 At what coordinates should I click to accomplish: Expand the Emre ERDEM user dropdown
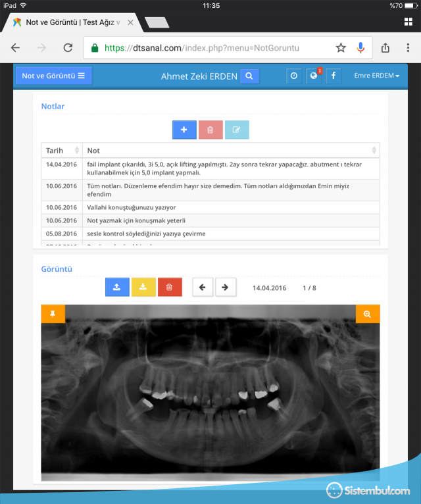[377, 76]
